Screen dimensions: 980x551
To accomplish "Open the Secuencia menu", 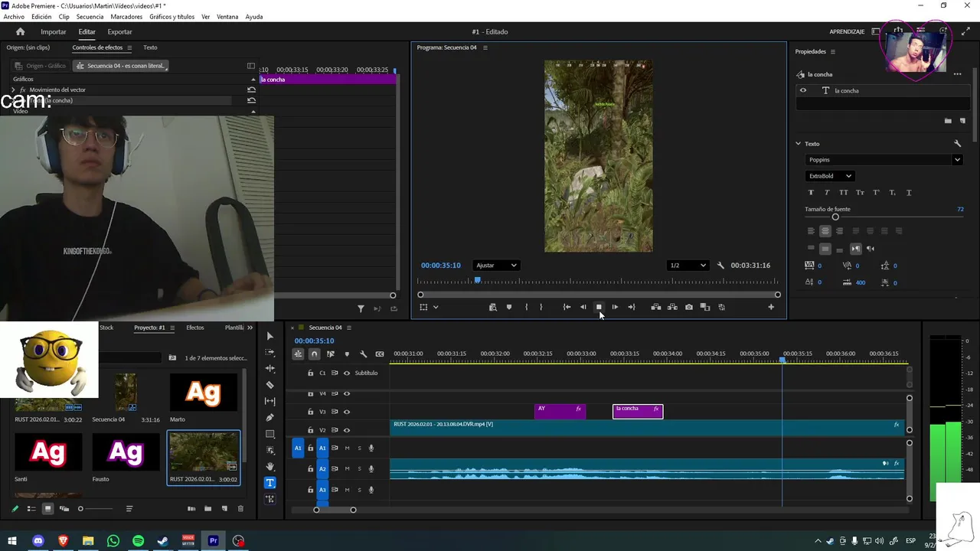I will click(90, 17).
